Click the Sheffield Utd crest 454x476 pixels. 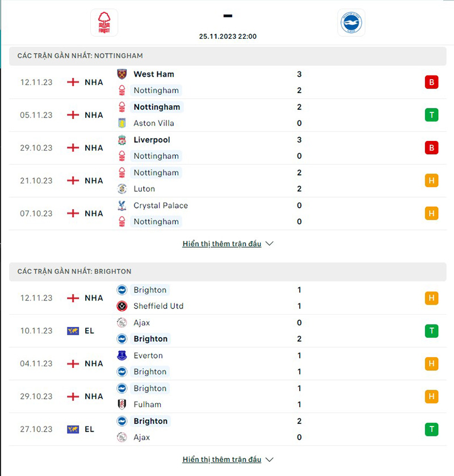[122, 306]
